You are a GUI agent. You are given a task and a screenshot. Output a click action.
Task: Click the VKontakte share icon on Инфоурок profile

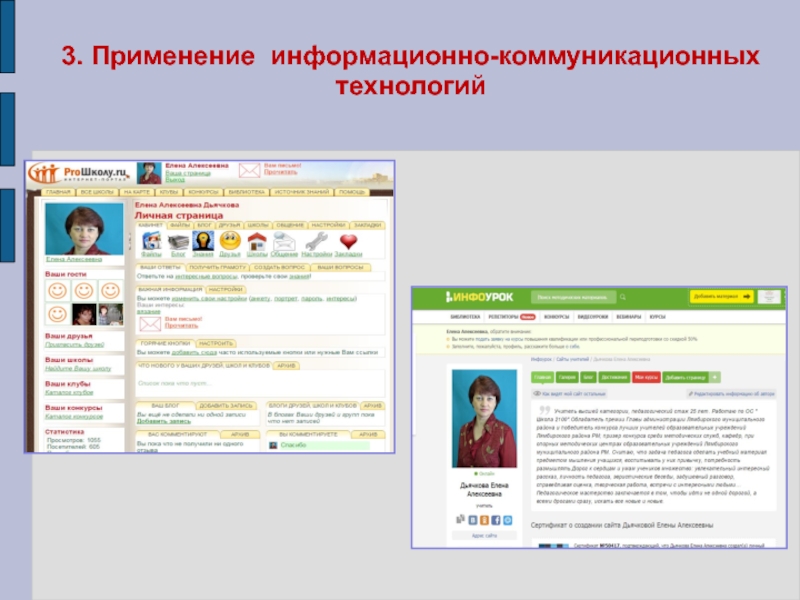coord(473,520)
